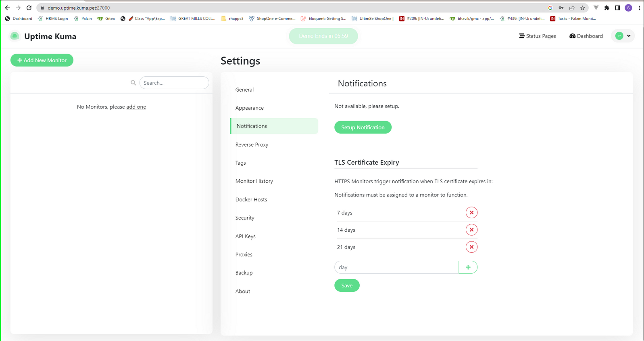The image size is (644, 341).
Task: Open the user profile dropdown
Action: [623, 36]
